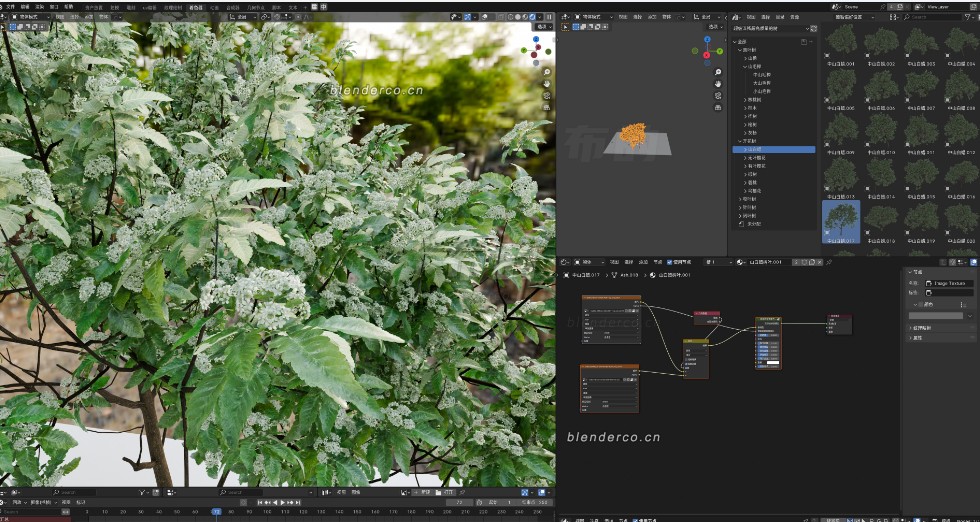
Task: Switch perspective/orthographic icon in small viewport
Action: coord(718,108)
